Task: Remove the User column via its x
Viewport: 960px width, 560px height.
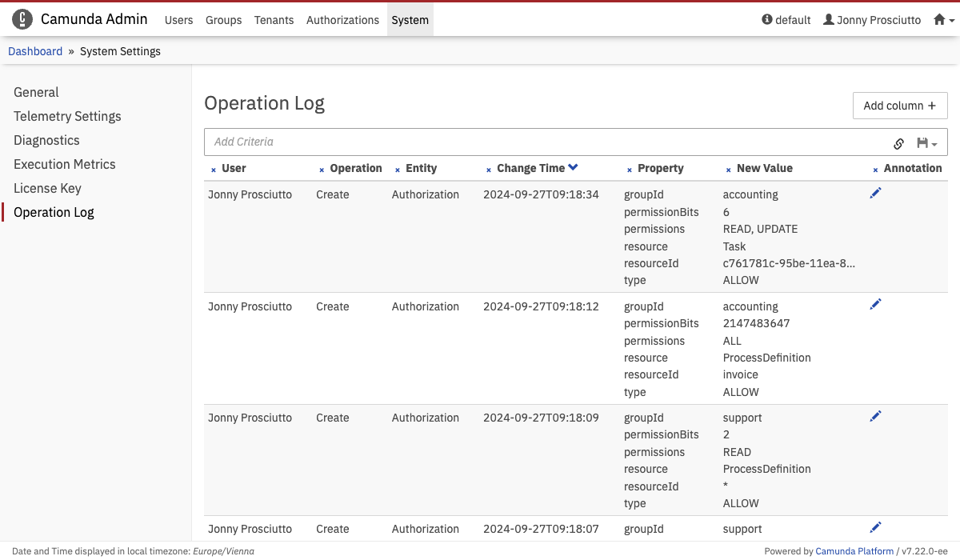Action: pyautogui.click(x=214, y=170)
